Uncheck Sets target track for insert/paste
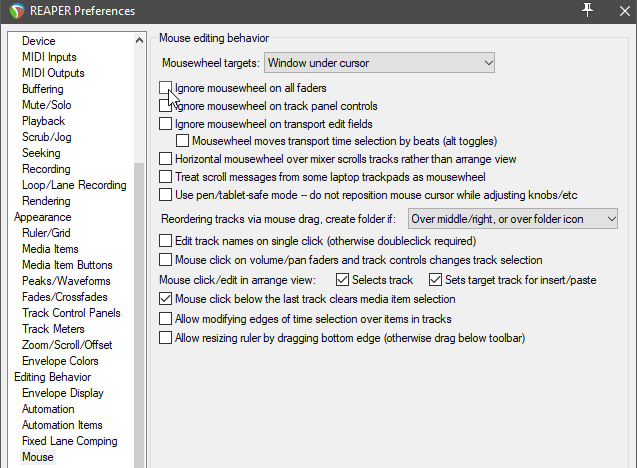The image size is (637, 468). [435, 280]
